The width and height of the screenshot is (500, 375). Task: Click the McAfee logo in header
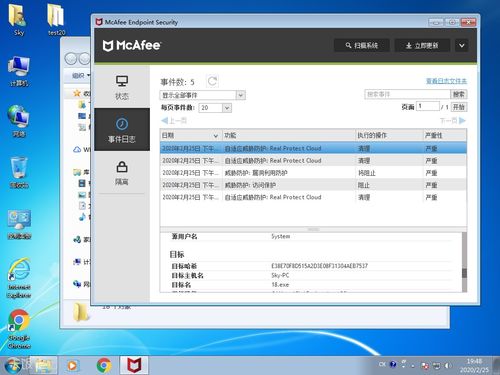click(132, 46)
